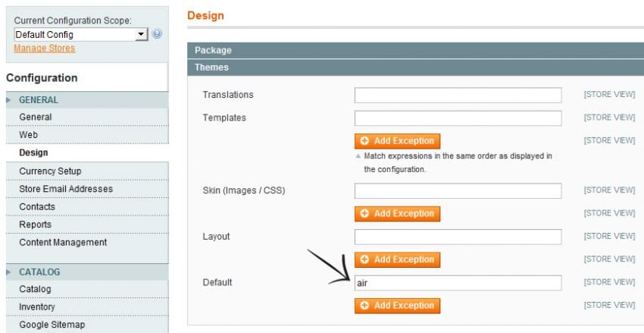Add Exception under Layout field
This screenshot has width=644, height=333.
pos(397,260)
